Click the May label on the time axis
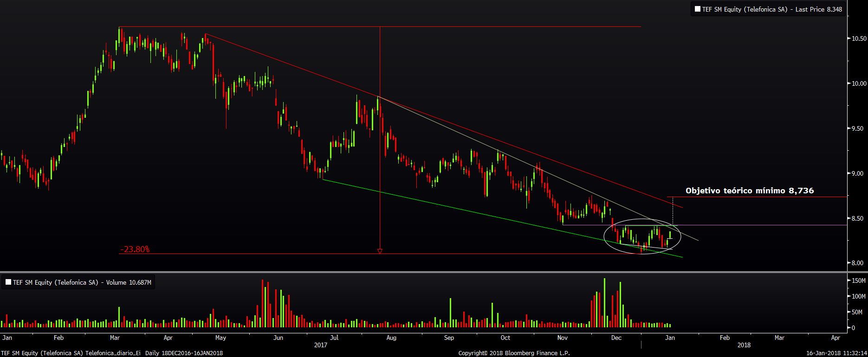 (x=220, y=338)
